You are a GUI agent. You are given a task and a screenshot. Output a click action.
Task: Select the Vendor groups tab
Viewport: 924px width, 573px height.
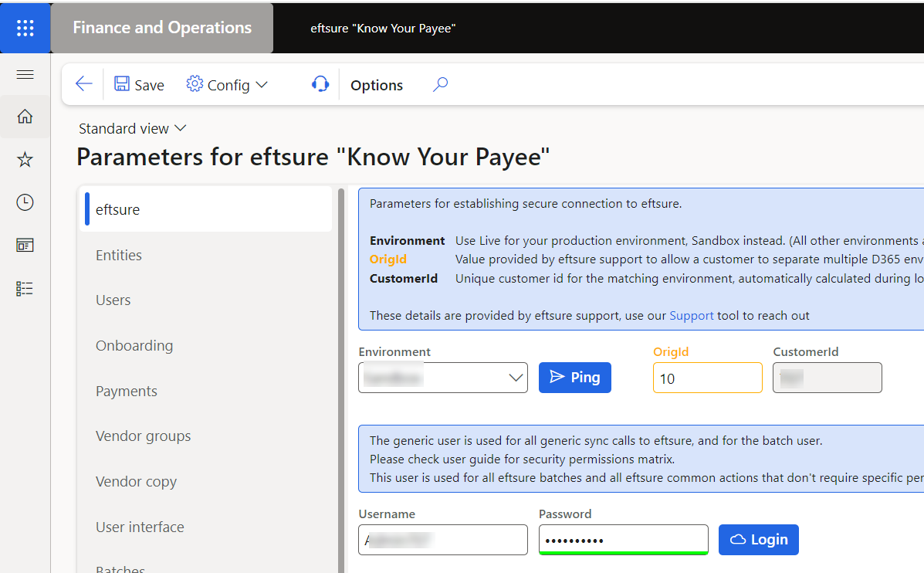click(205, 436)
